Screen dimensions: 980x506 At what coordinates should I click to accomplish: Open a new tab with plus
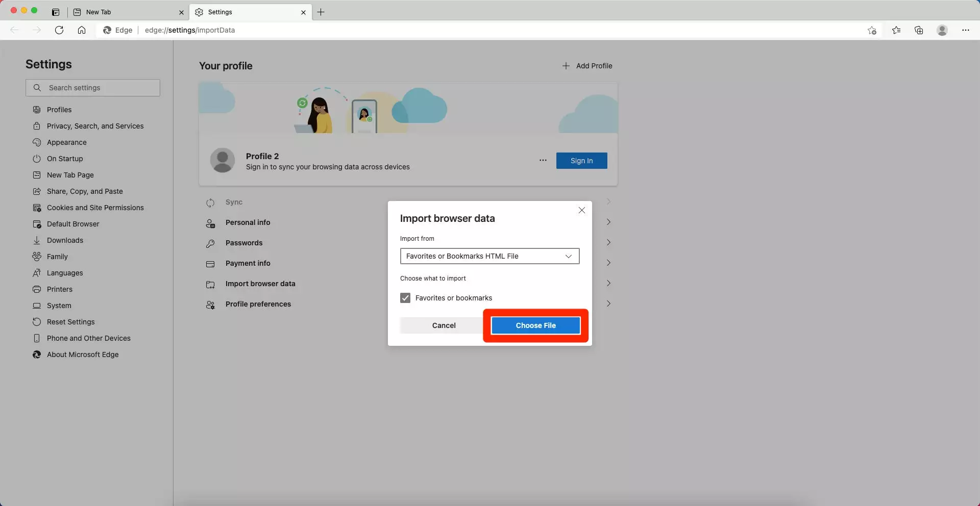[321, 12]
